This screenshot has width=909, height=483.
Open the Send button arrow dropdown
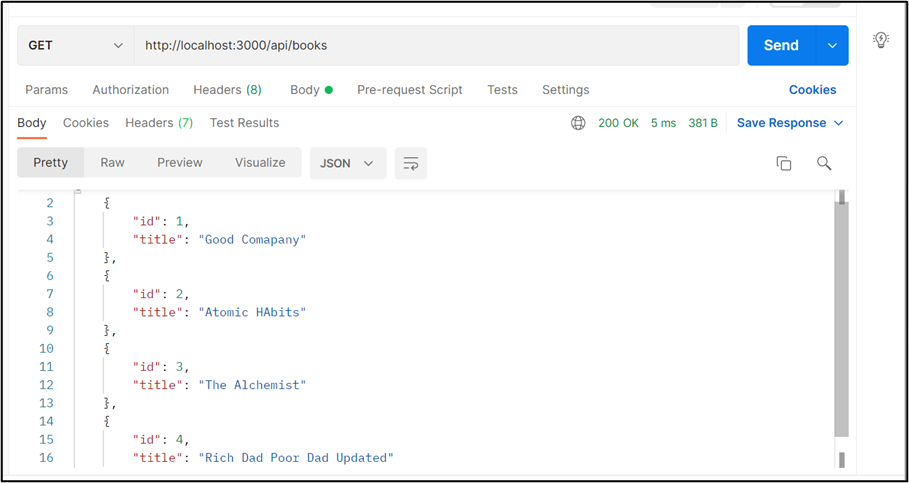(x=832, y=45)
